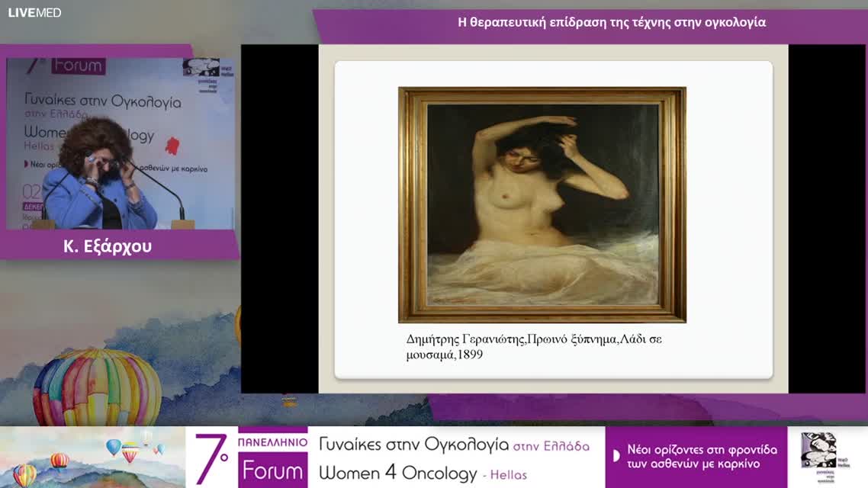
Task: Click the large colorful hot air balloon illustration
Action: click(x=97, y=387)
